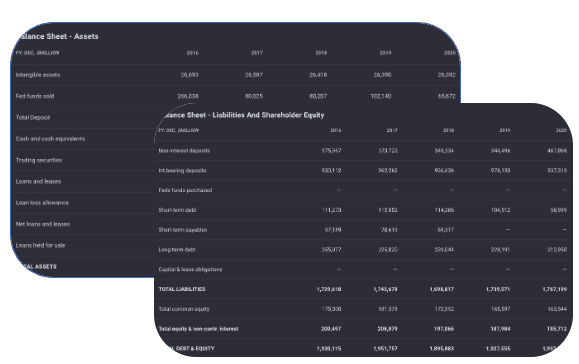Click the Balance Sheet - Assets title
The width and height of the screenshot is (579, 364).
coord(57,36)
